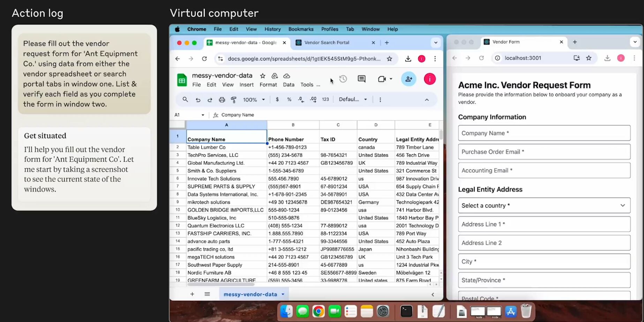
Task: Start a Google Meet call from the toolbar
Action: pos(382,79)
